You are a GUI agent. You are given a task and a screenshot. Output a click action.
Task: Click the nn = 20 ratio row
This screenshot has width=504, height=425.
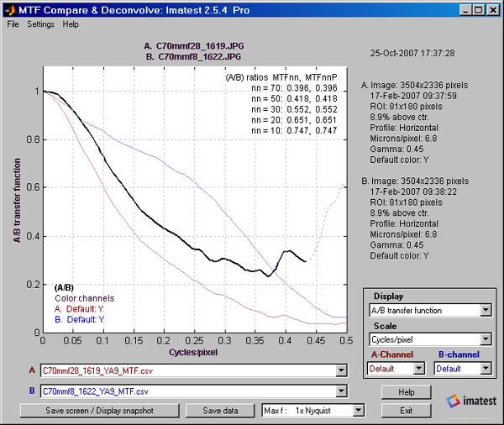294,120
